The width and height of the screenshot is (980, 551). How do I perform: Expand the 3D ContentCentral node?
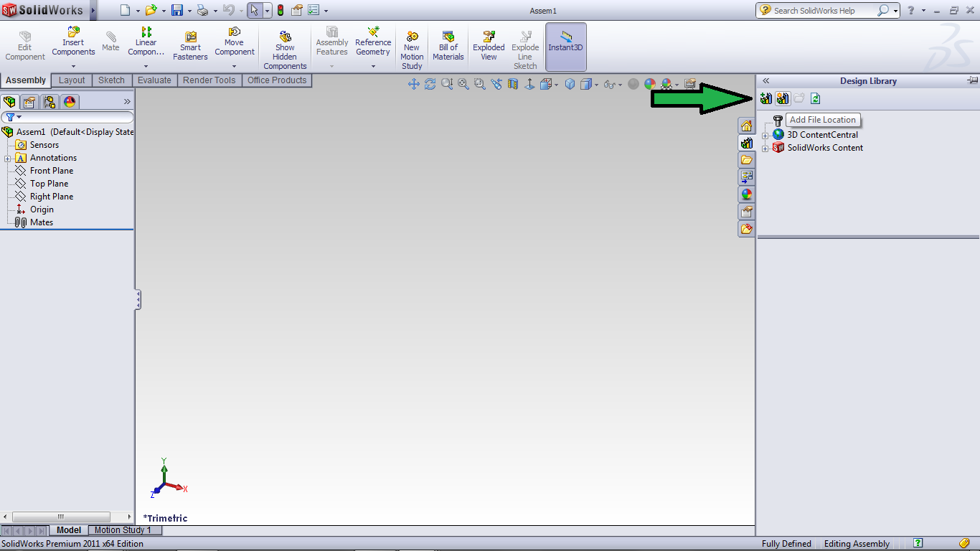coord(765,135)
